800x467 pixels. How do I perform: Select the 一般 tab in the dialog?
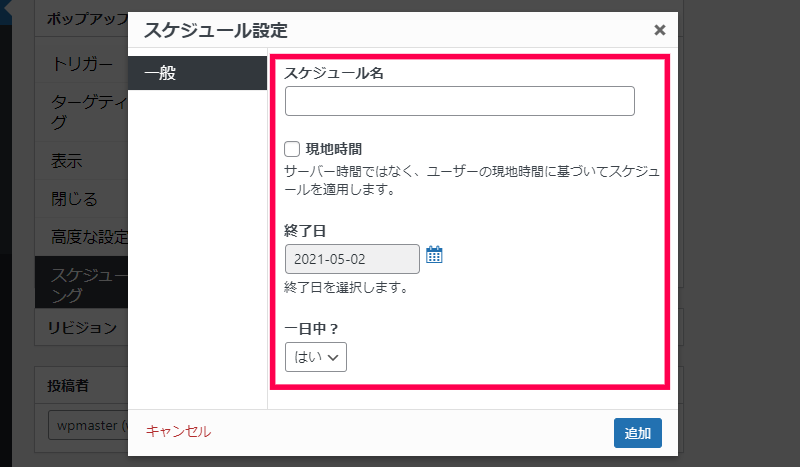[197, 73]
